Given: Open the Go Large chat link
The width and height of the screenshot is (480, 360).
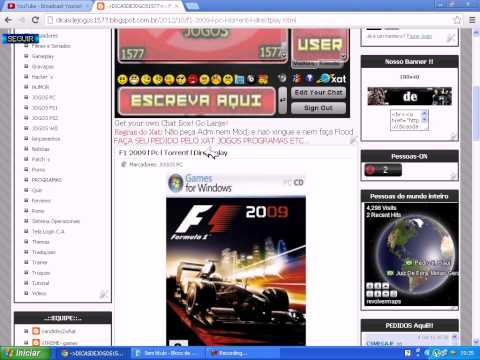Looking at the screenshot, I should pos(210,123).
